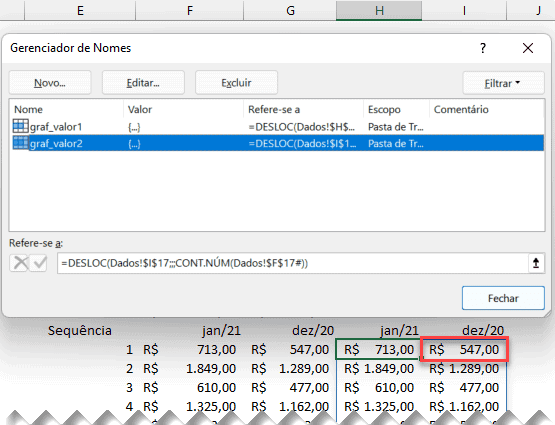The image size is (555, 425).
Task: Click the 477,00 cell in column I
Action: 464,387
